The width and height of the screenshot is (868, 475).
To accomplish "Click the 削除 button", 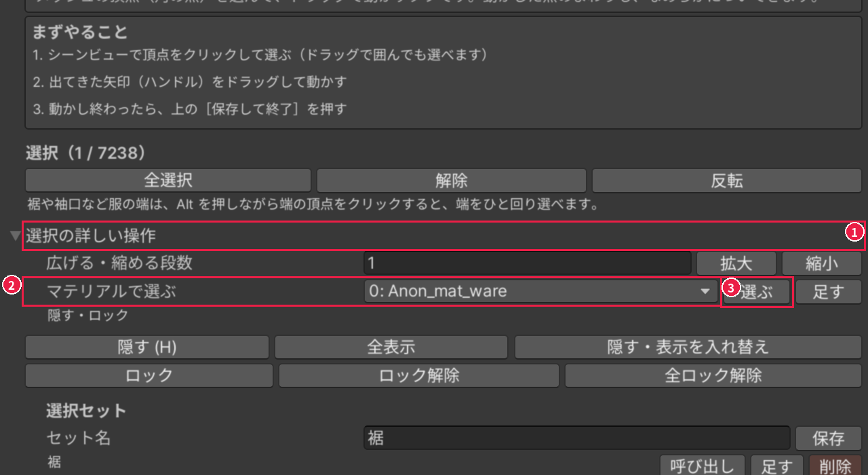I will pos(835,466).
